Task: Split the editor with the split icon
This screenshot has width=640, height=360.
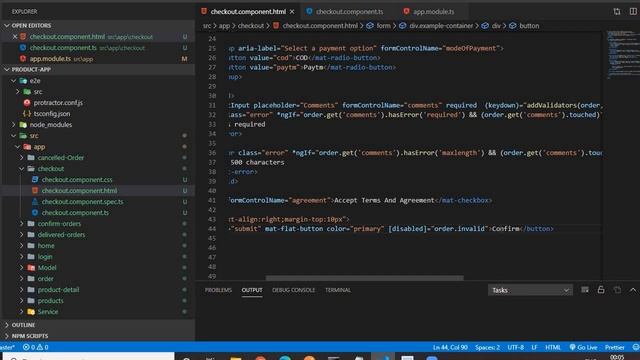Action: [x=633, y=11]
